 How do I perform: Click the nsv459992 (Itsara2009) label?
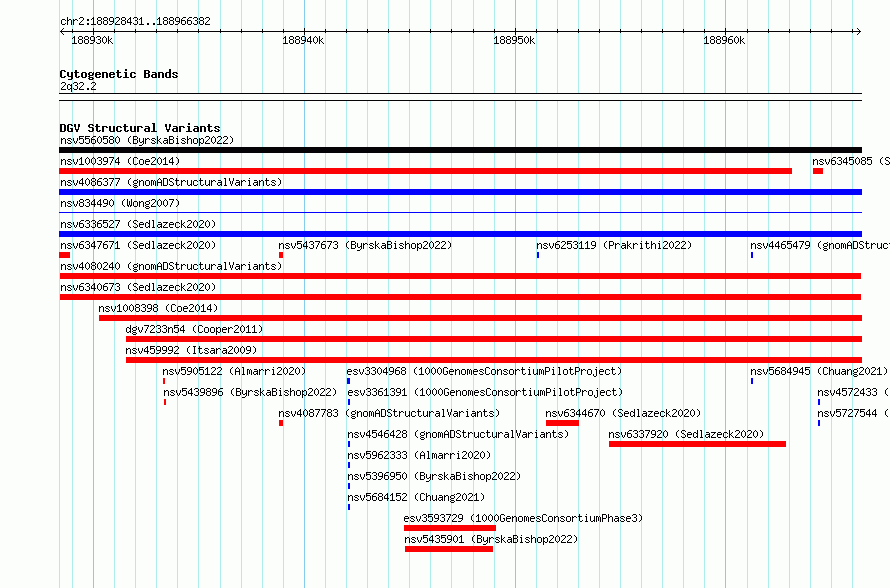click(191, 350)
